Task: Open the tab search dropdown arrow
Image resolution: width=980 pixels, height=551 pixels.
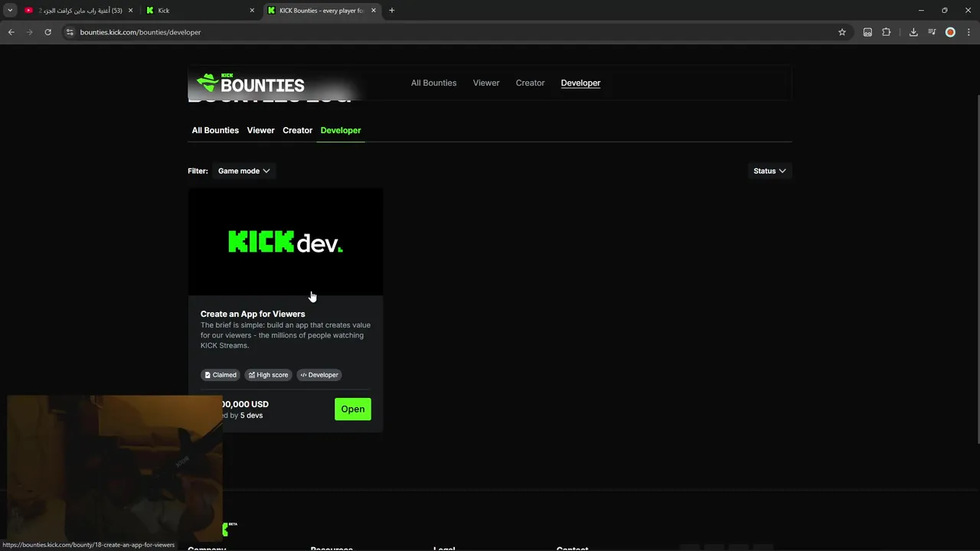Action: click(10, 11)
